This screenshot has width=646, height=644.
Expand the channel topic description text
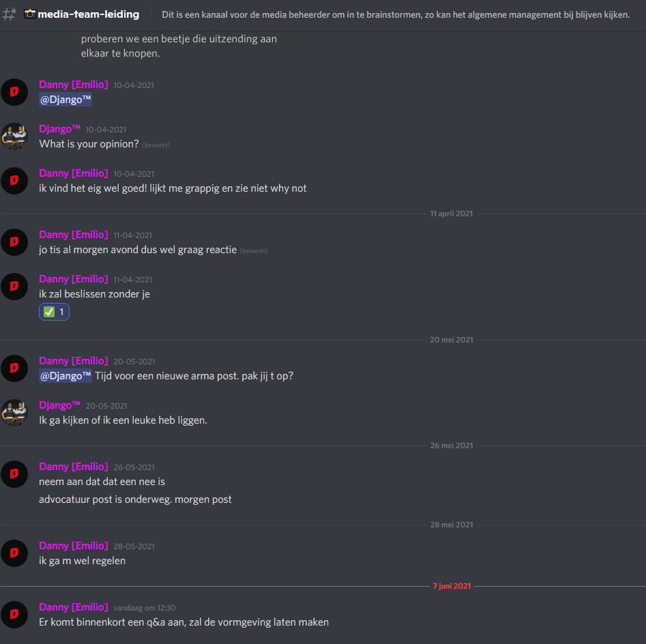tap(396, 15)
